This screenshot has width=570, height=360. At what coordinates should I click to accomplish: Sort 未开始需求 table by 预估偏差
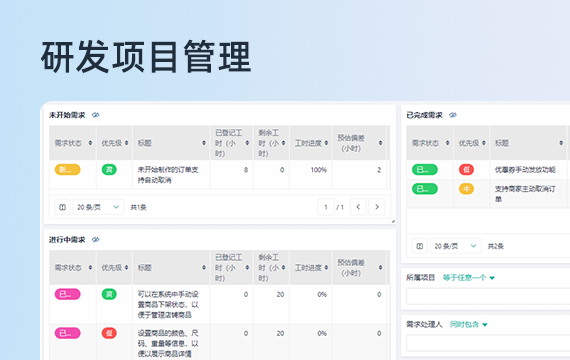pyautogui.click(x=381, y=143)
